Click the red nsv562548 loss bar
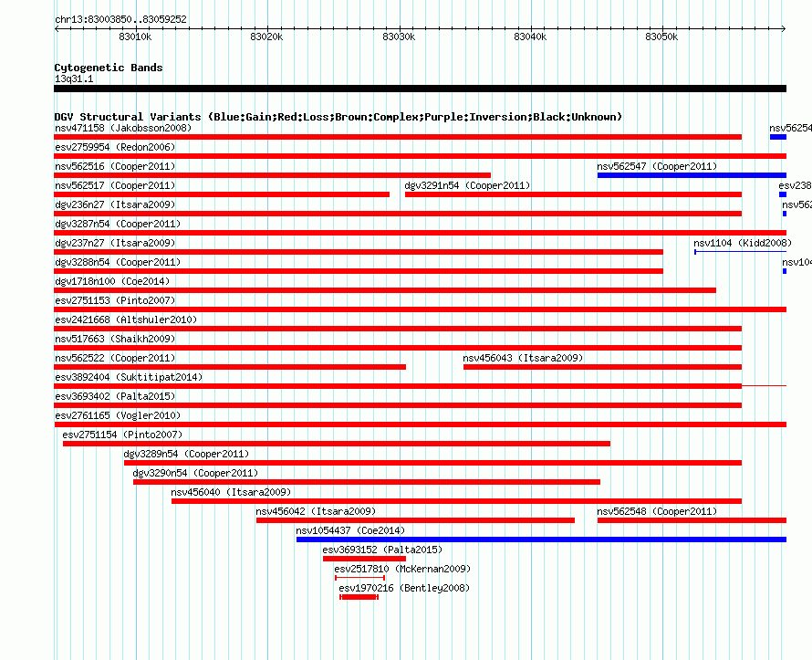Screen dimensions: 812x660 tap(692, 520)
